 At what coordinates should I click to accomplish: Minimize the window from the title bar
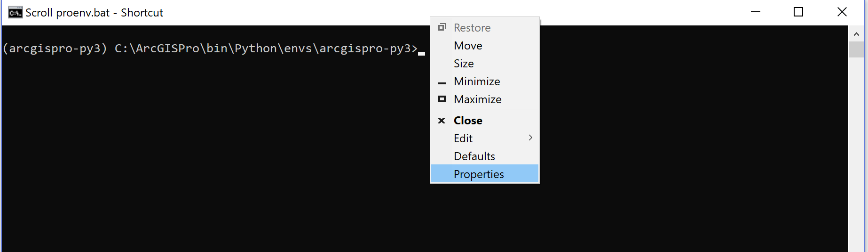click(x=756, y=12)
